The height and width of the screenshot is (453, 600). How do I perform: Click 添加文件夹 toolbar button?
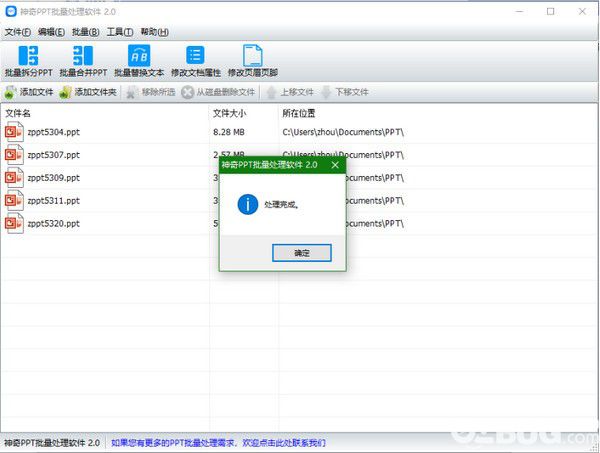tap(88, 92)
